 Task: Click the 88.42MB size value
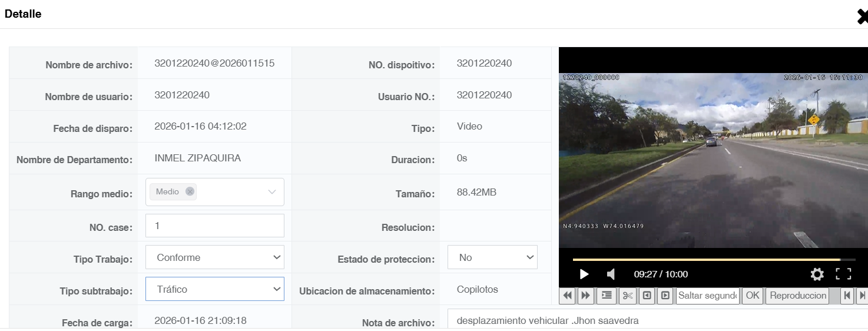click(x=476, y=192)
